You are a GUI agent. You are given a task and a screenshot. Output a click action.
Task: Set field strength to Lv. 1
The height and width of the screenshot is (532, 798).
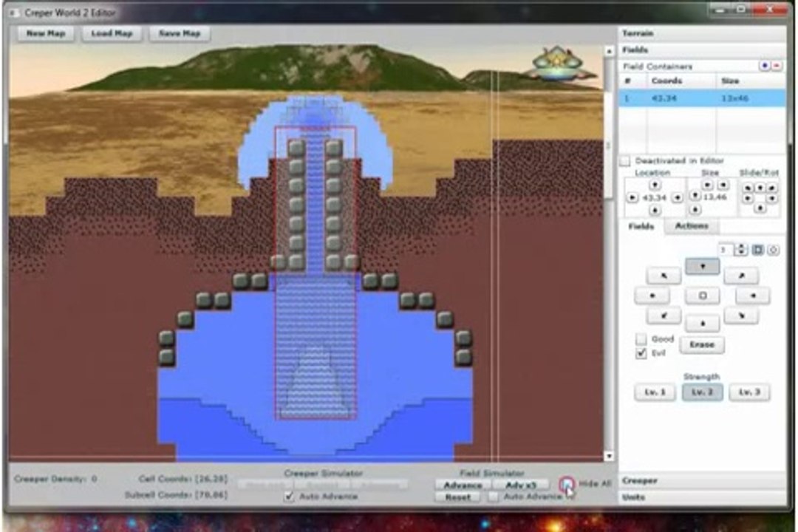pyautogui.click(x=655, y=392)
